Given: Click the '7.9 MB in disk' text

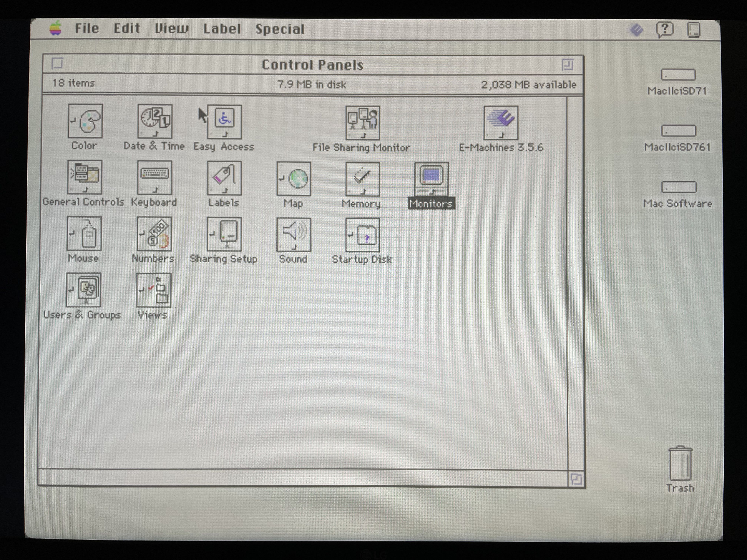Looking at the screenshot, I should (x=311, y=84).
